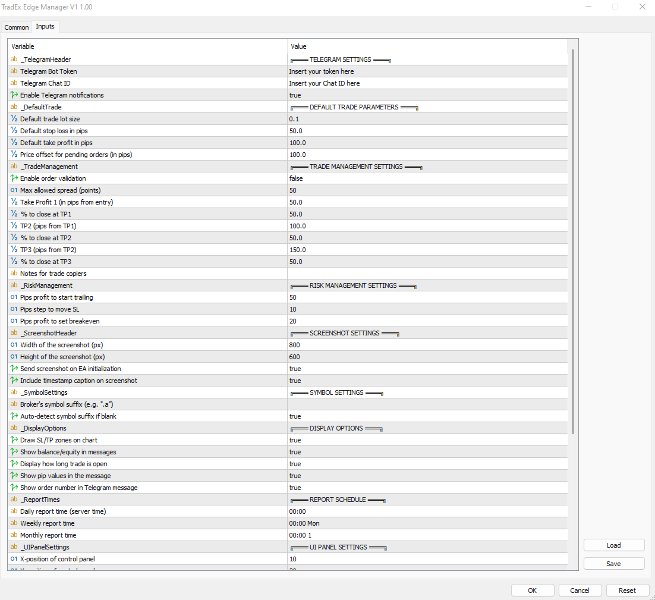The image size is (655, 600).
Task: Click the inputs list vertical scrollbar
Action: click(573, 242)
